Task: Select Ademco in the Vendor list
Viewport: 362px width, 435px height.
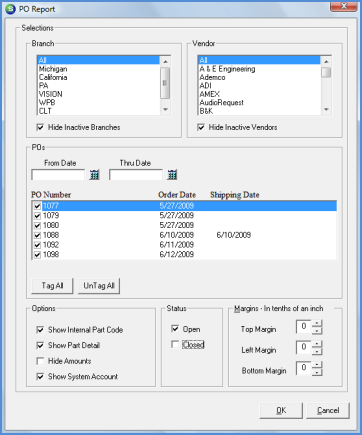Action: click(x=259, y=77)
